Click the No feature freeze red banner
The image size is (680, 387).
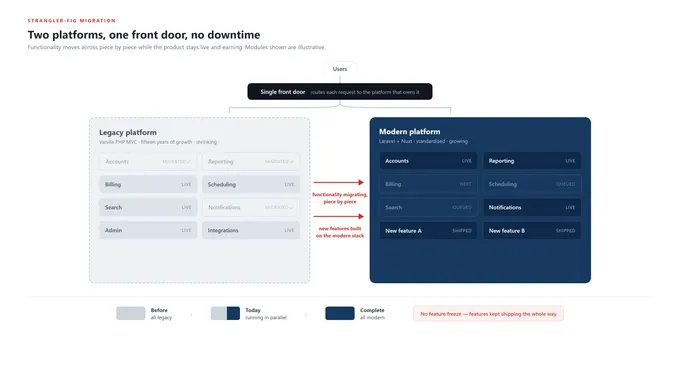tap(488, 314)
